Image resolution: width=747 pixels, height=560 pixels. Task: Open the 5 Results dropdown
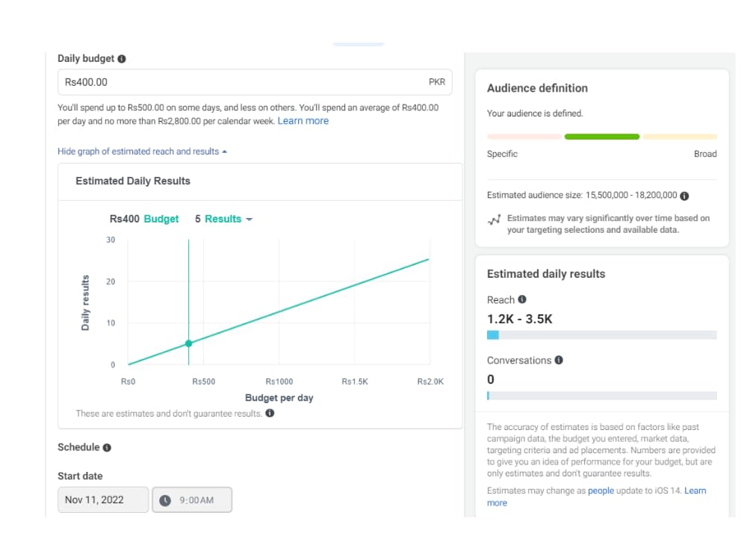223,219
